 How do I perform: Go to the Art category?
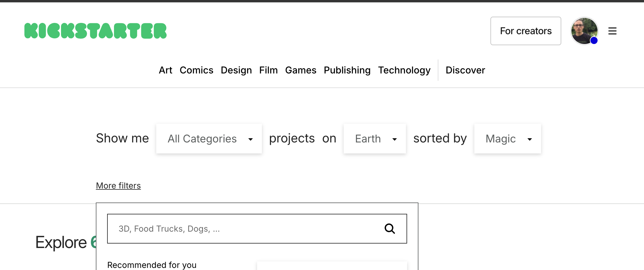tap(165, 70)
